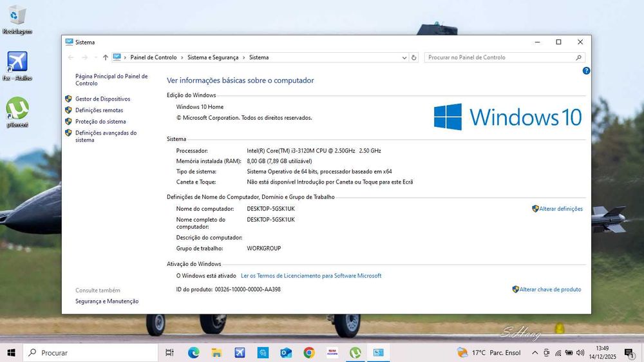Expand the address bar history dropdown
This screenshot has height=362, width=644.
tap(404, 57)
